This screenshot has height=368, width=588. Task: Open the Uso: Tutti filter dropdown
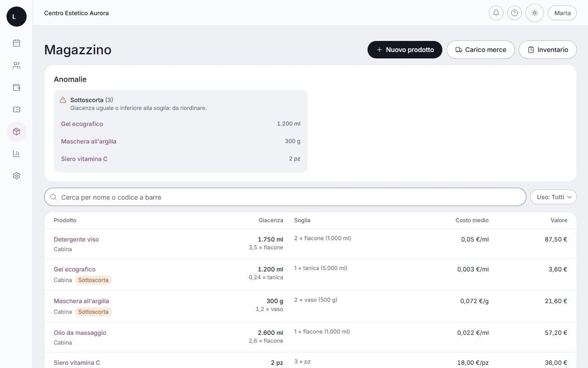point(554,197)
